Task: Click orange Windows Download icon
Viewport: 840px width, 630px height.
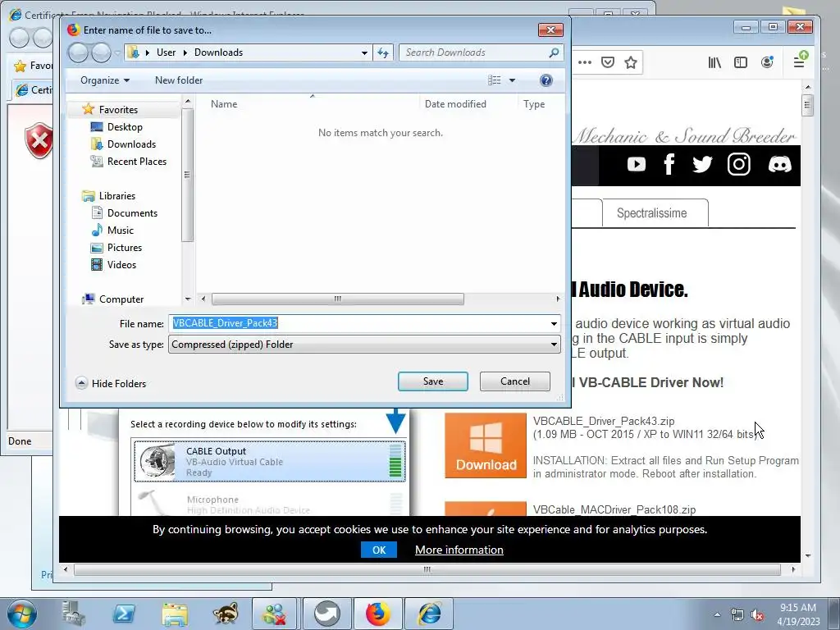Action: coord(486,445)
